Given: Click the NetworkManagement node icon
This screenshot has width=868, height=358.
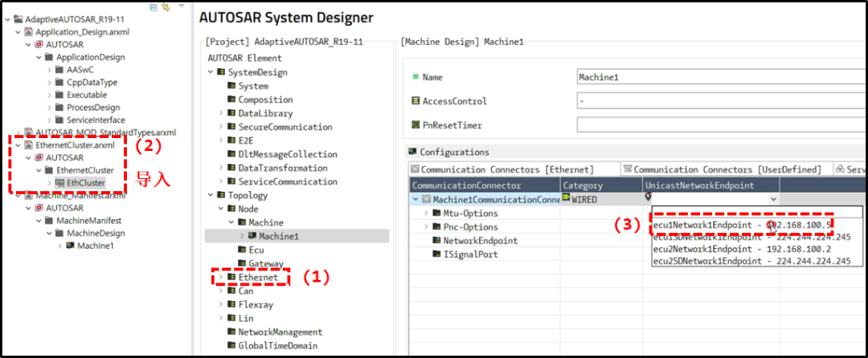Looking at the screenshot, I should coord(231,332).
